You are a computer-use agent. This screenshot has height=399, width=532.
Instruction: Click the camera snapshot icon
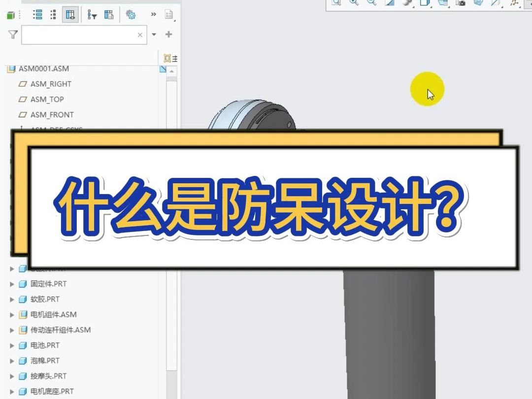coord(461,3)
